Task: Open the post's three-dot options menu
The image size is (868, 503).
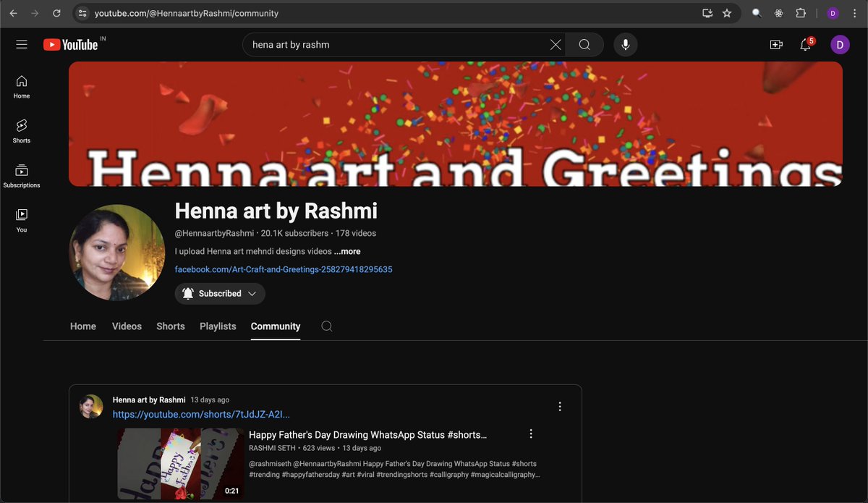Action: point(560,407)
